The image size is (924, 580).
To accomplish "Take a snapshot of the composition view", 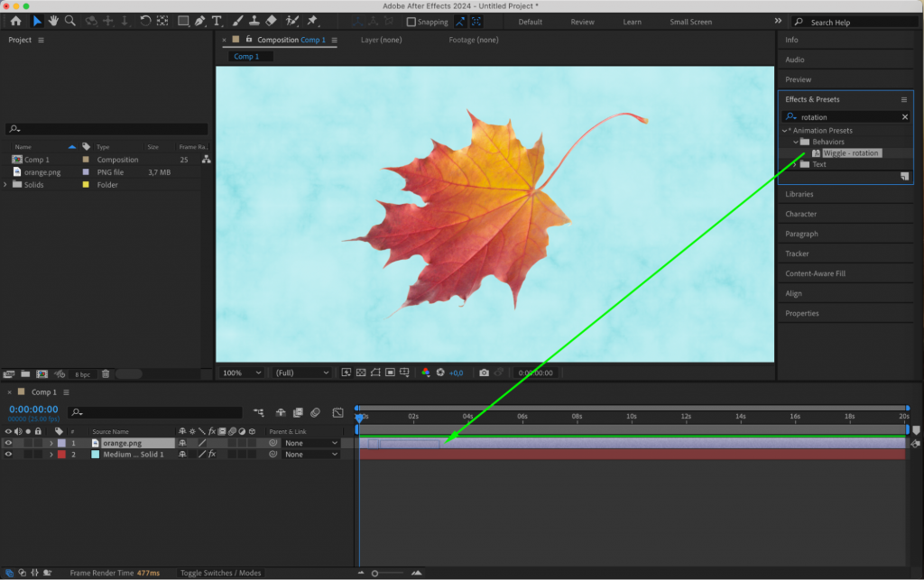I will [x=485, y=372].
